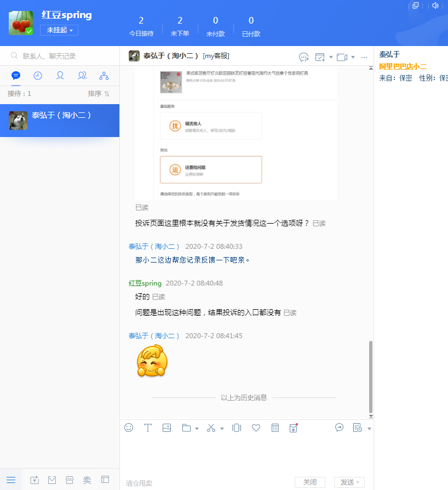This screenshot has width=448, height=490.
Task: Open the calculator icon in chat toolbar
Action: click(x=275, y=428)
